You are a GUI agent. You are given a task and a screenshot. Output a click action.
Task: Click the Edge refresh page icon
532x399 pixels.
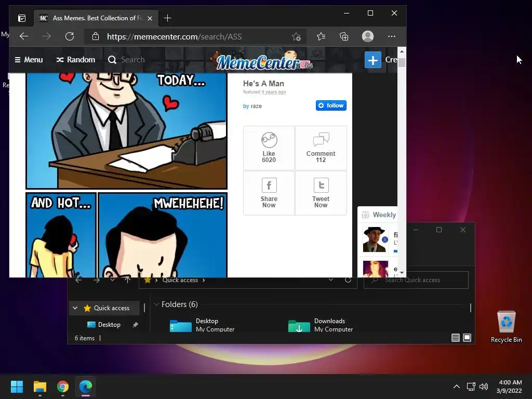[70, 36]
